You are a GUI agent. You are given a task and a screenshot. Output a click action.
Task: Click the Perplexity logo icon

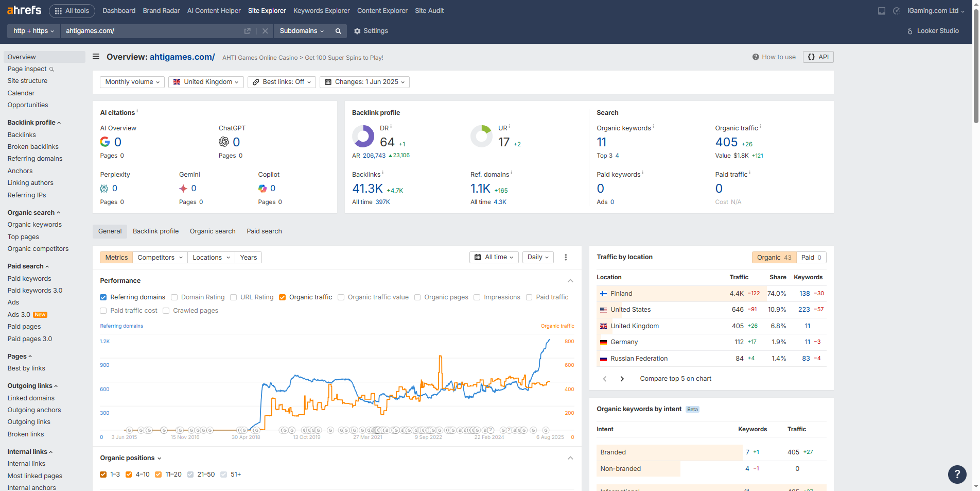104,189
